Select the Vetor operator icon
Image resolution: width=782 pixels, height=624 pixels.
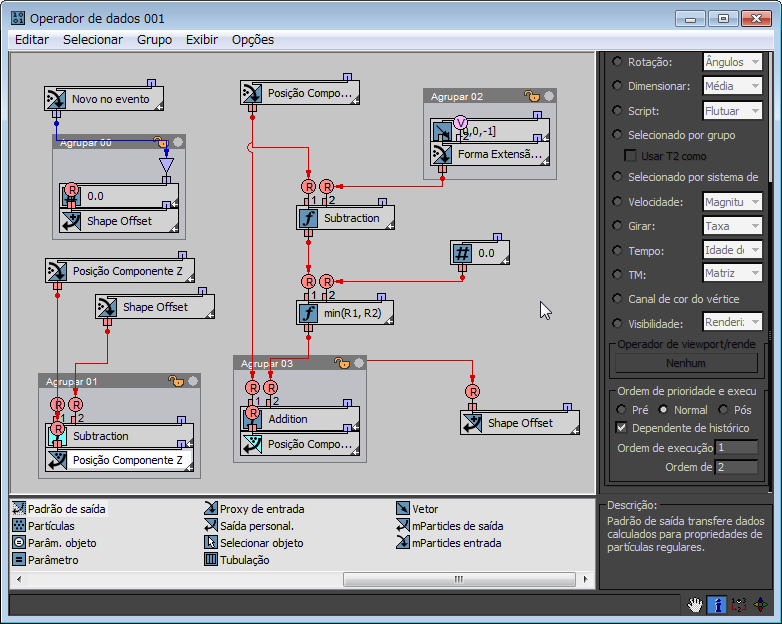[402, 509]
